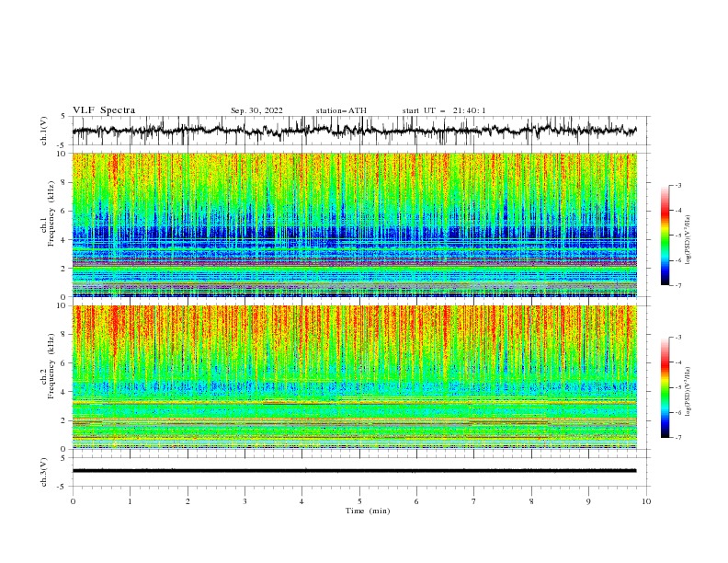Click the "station=ATH" header label
This screenshot has width=728, height=563.
click(x=341, y=110)
